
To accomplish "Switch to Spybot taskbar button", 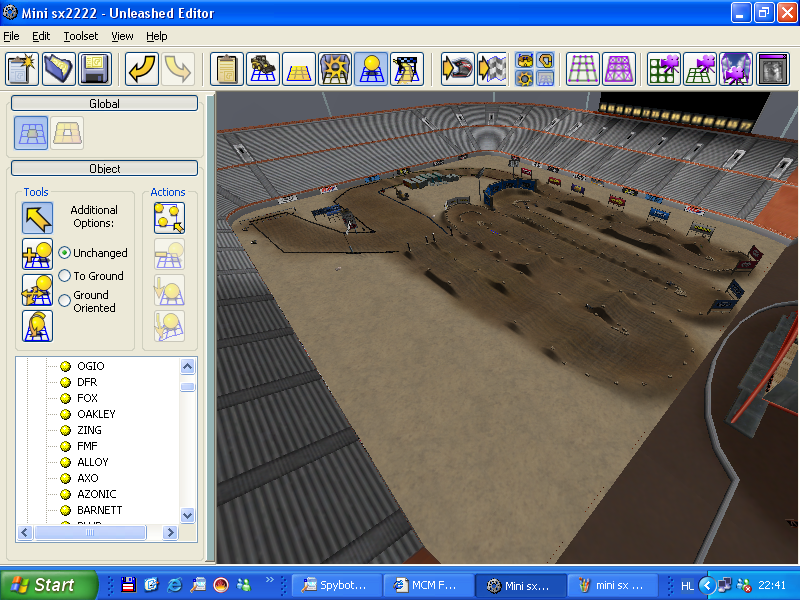I will coord(334,585).
